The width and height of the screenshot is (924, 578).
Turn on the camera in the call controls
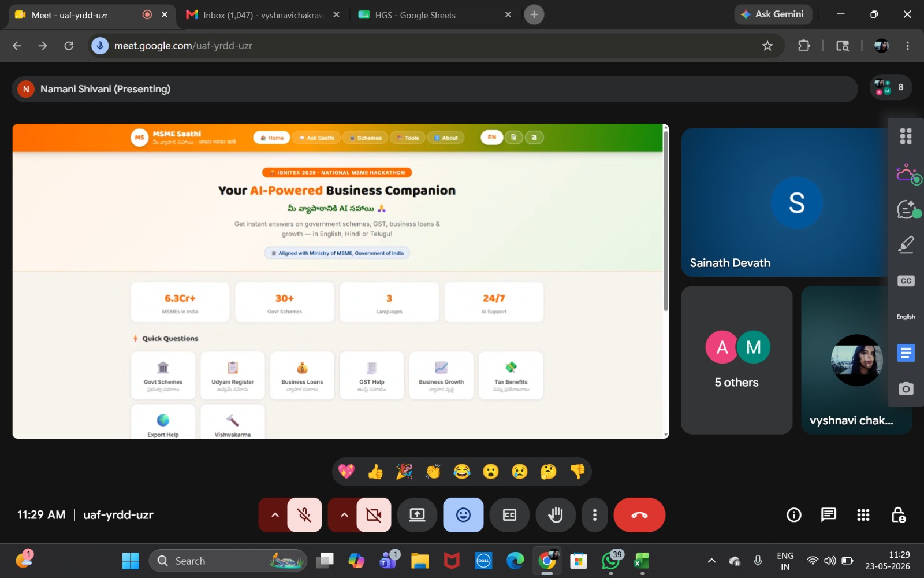pos(374,515)
